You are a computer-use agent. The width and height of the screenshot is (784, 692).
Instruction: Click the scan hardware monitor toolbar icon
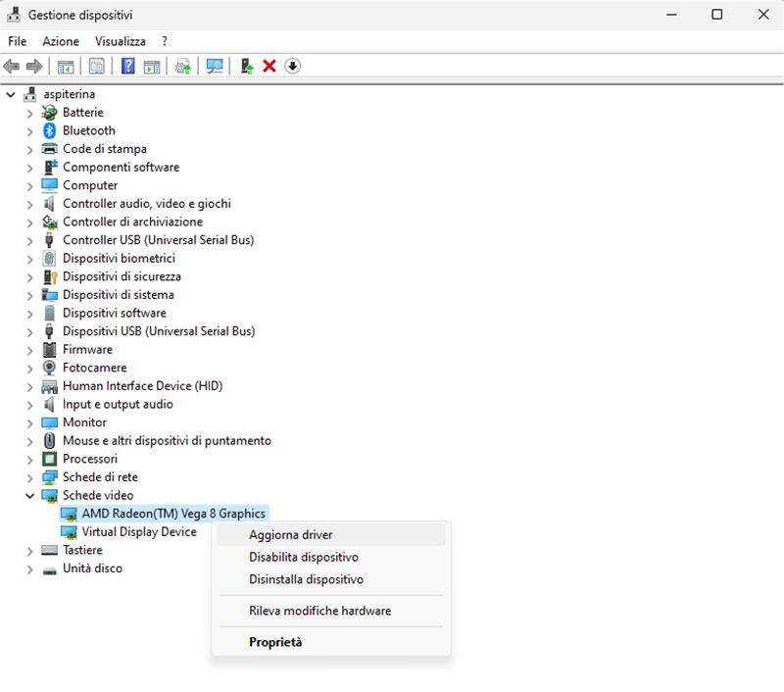click(215, 67)
